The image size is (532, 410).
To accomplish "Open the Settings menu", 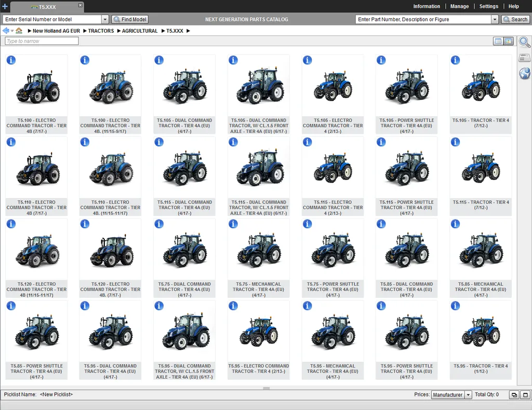I will [488, 6].
